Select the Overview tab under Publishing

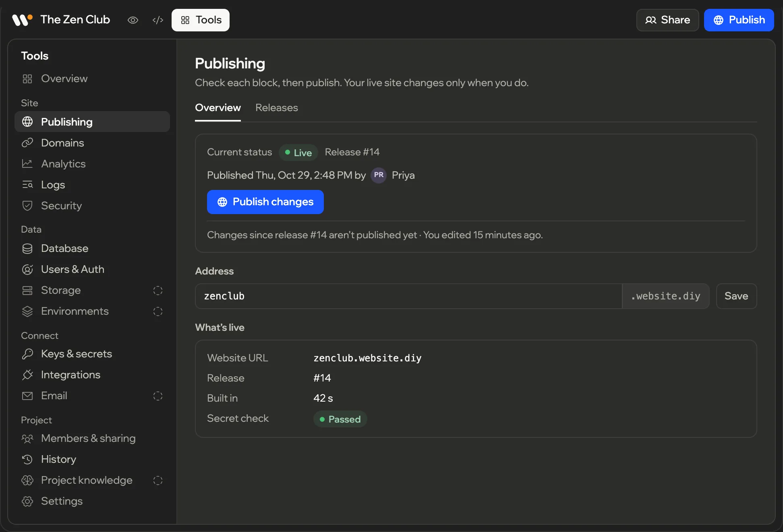pos(218,108)
